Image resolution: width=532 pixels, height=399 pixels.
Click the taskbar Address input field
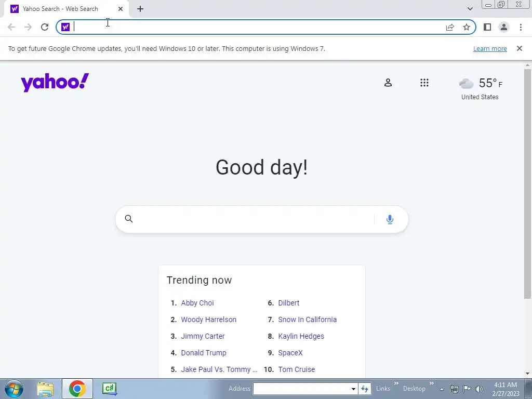(x=301, y=389)
